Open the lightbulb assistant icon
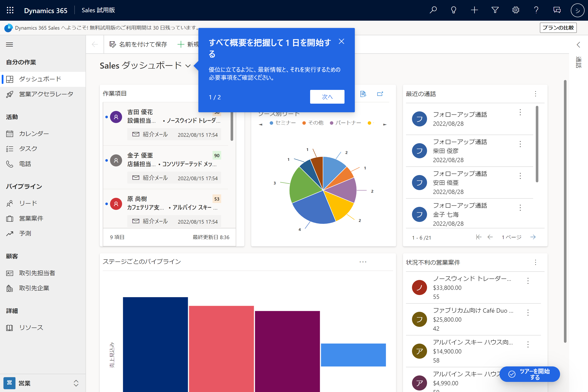This screenshot has height=392, width=588. point(454,10)
